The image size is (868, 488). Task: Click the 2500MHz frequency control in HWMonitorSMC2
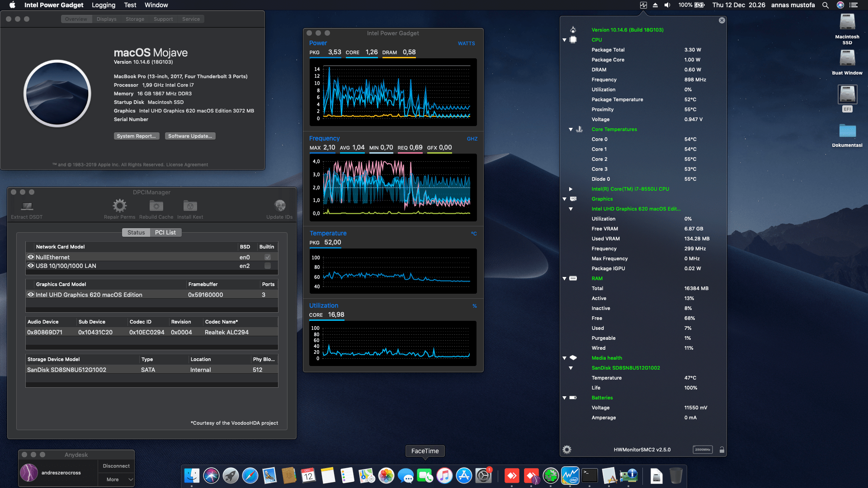[x=703, y=450]
